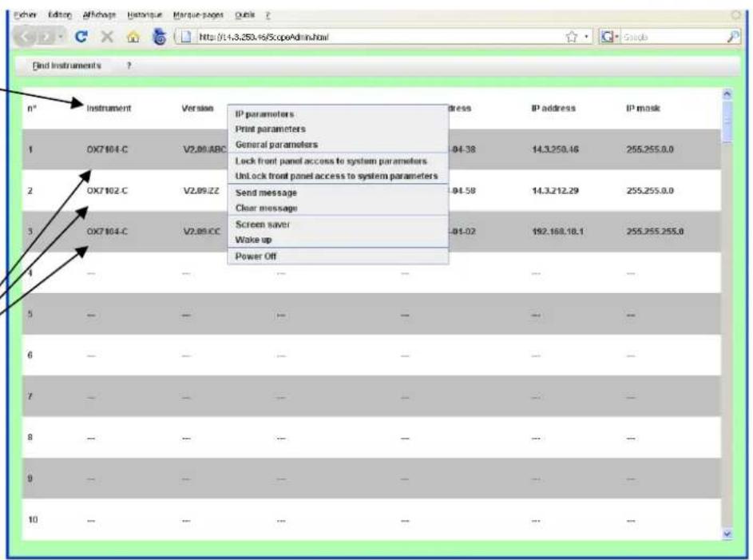Click the search magnifier icon
Screen dimensions: 753x560
pos(733,37)
